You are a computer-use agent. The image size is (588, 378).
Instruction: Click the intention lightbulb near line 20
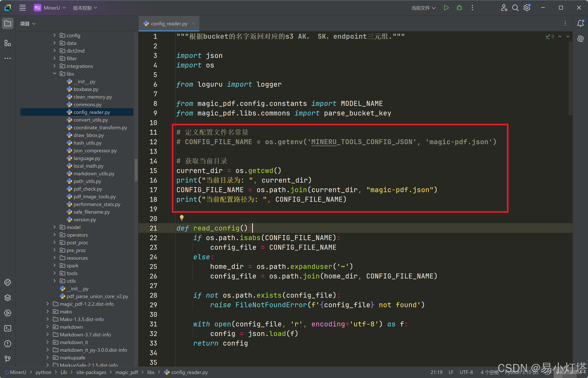(182, 217)
